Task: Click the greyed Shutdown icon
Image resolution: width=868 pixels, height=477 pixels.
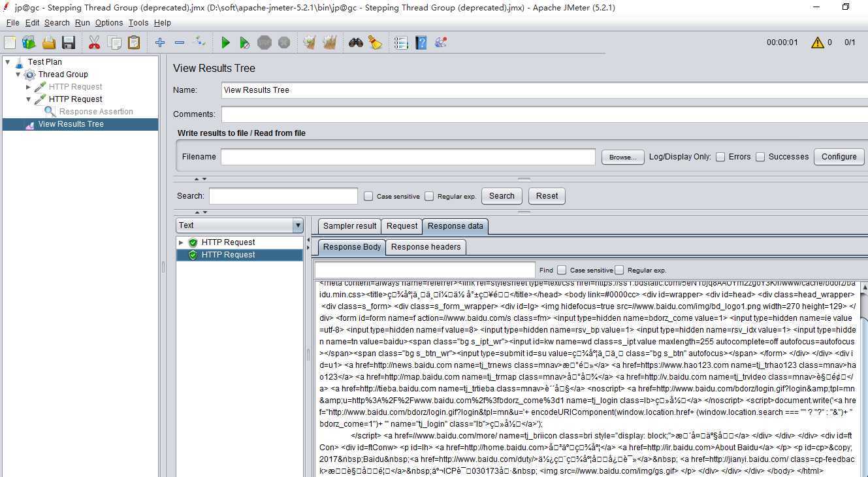Action: coord(283,42)
